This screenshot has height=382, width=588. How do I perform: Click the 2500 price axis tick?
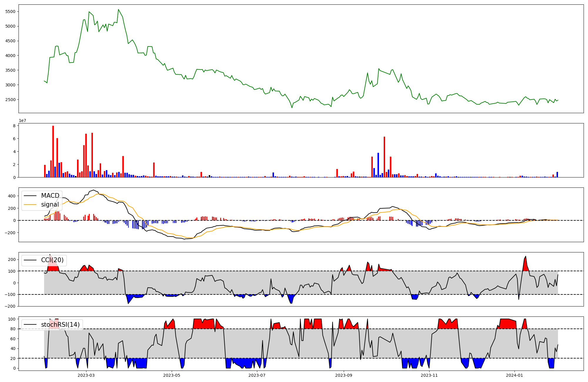pyautogui.click(x=11, y=100)
